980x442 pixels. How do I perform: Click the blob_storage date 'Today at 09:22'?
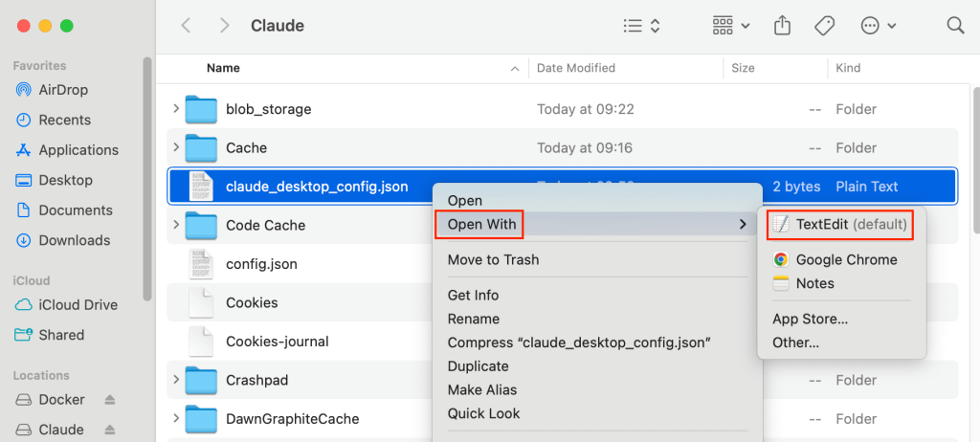pos(586,109)
